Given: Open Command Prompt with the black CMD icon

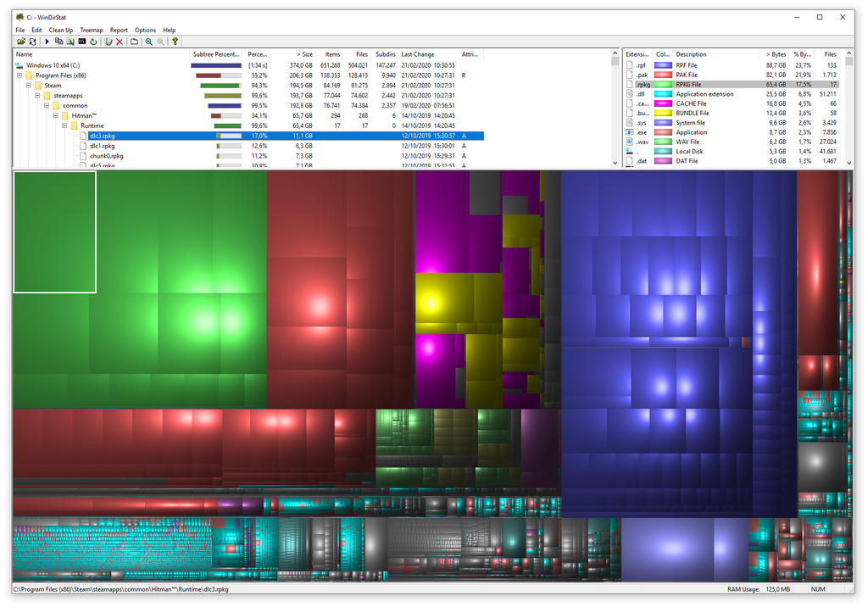Looking at the screenshot, I should (81, 41).
